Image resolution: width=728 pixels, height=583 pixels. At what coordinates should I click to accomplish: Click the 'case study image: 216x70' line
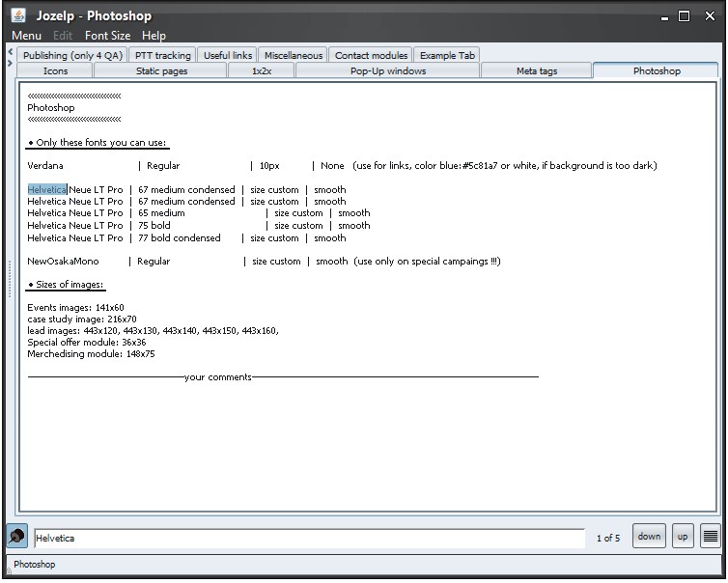point(82,319)
